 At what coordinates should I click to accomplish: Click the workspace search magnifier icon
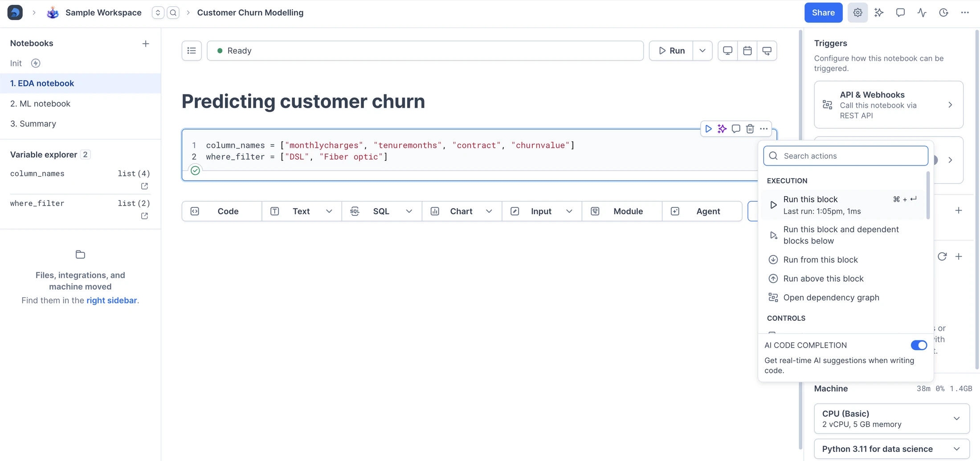[x=173, y=12]
